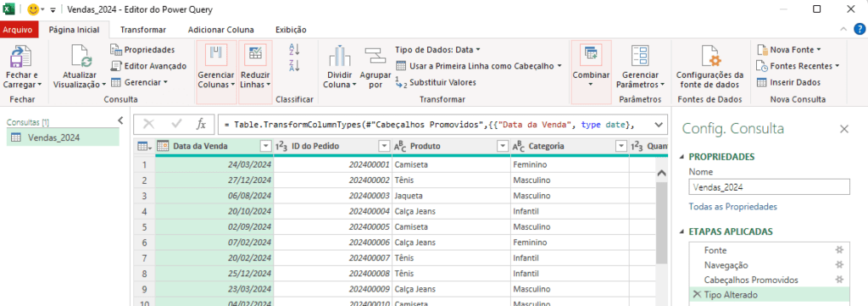Open filter dropdown for Data da Venda column

(x=264, y=146)
